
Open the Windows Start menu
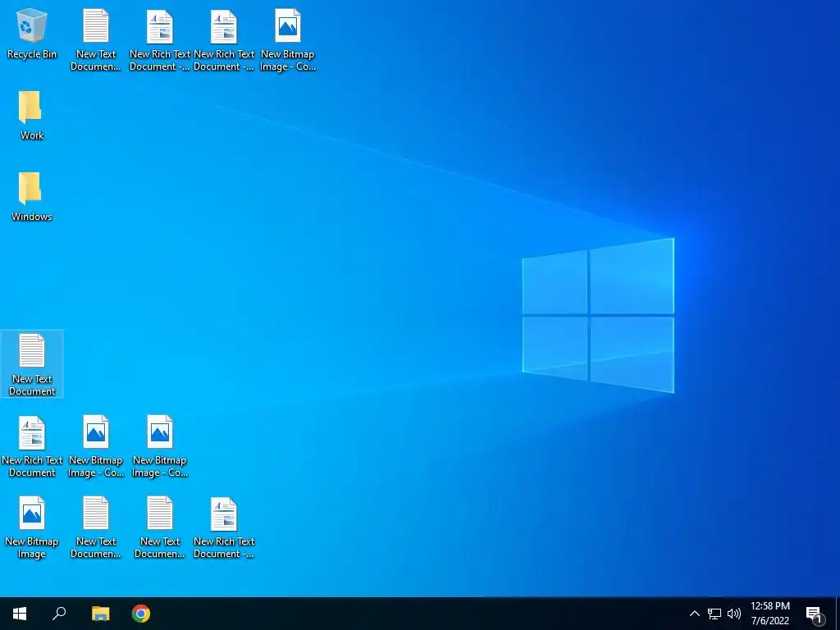click(20, 614)
